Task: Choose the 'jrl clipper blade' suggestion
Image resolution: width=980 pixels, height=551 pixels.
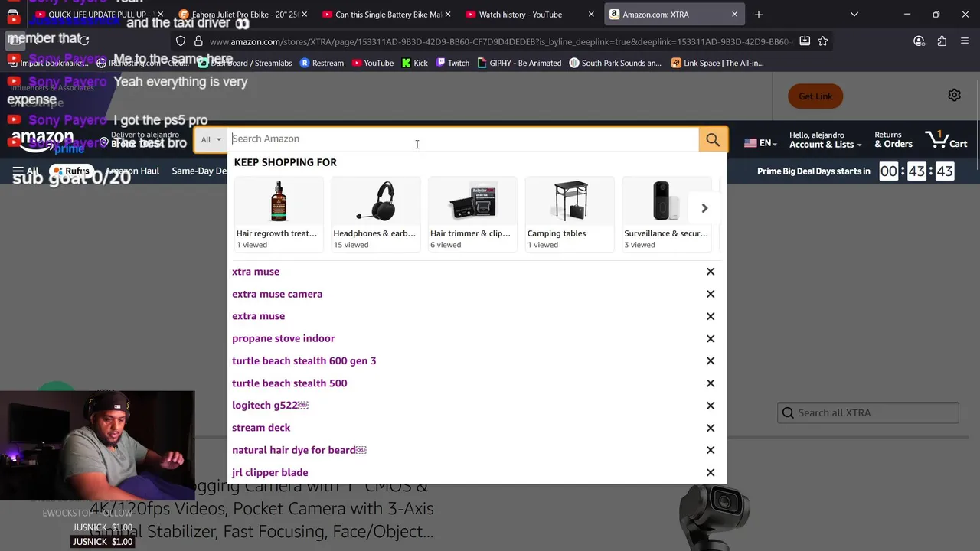Action: (269, 473)
